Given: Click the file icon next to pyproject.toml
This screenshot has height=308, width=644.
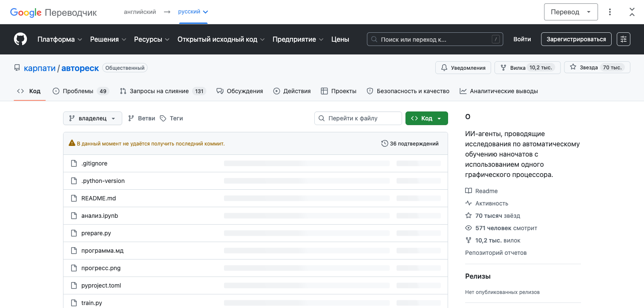Looking at the screenshot, I should (x=74, y=285).
